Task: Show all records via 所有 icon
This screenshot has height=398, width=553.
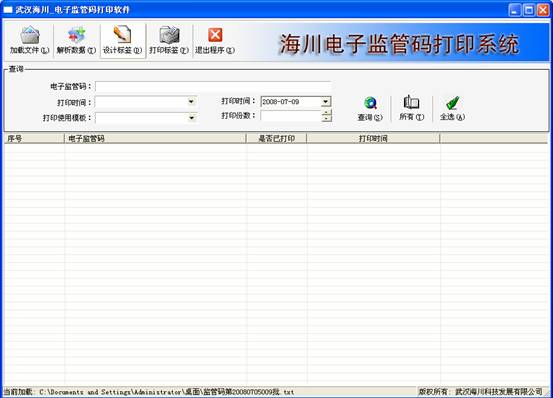Action: pyautogui.click(x=411, y=109)
